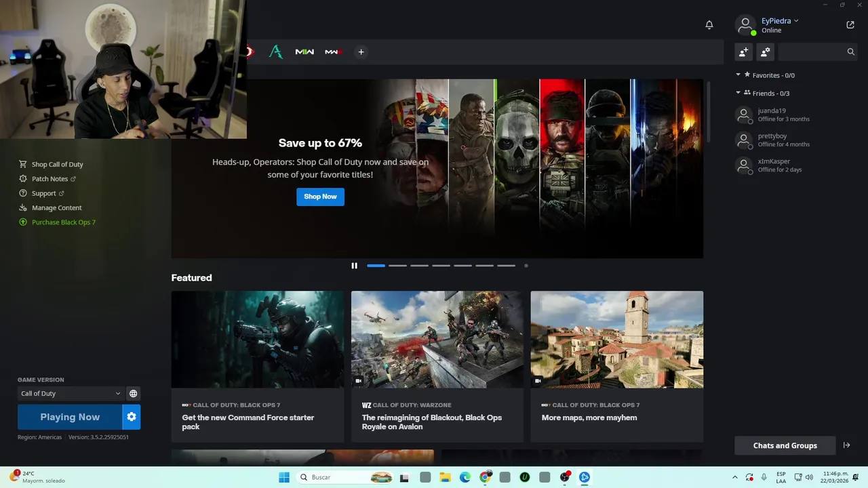The width and height of the screenshot is (868, 488).
Task: Click the Battle.net taskbar icon
Action: click(x=585, y=477)
